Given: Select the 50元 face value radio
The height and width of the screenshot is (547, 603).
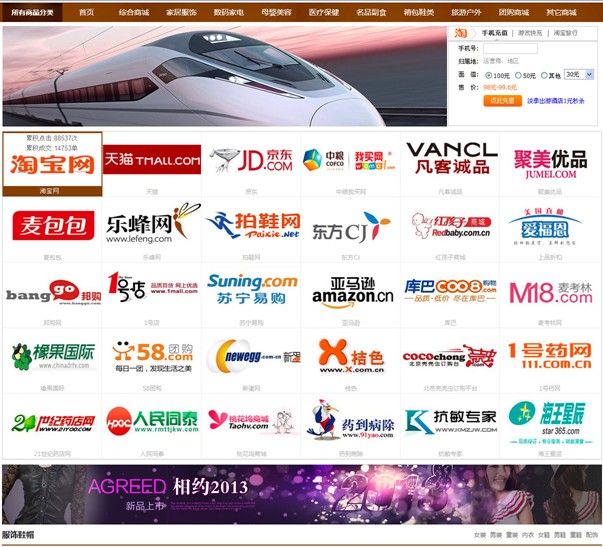Looking at the screenshot, I should click(x=518, y=75).
